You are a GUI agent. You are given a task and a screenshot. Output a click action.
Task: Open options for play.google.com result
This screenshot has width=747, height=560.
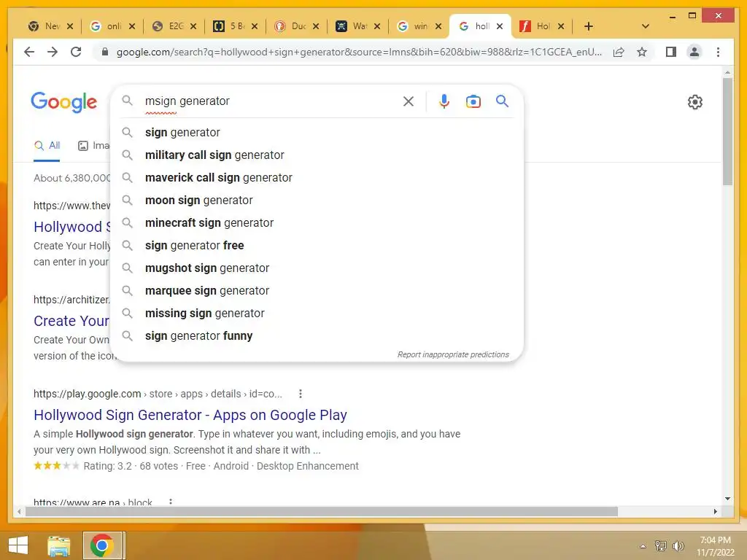click(300, 394)
